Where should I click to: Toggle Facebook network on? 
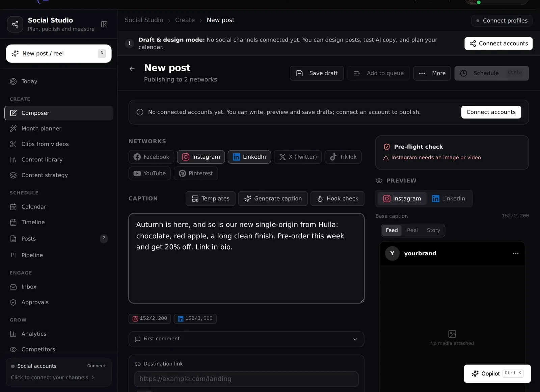click(x=151, y=157)
